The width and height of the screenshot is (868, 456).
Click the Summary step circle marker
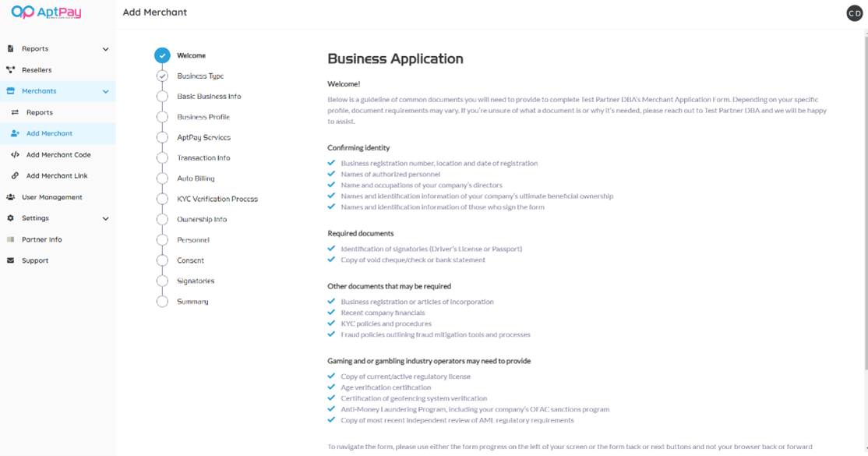click(162, 302)
